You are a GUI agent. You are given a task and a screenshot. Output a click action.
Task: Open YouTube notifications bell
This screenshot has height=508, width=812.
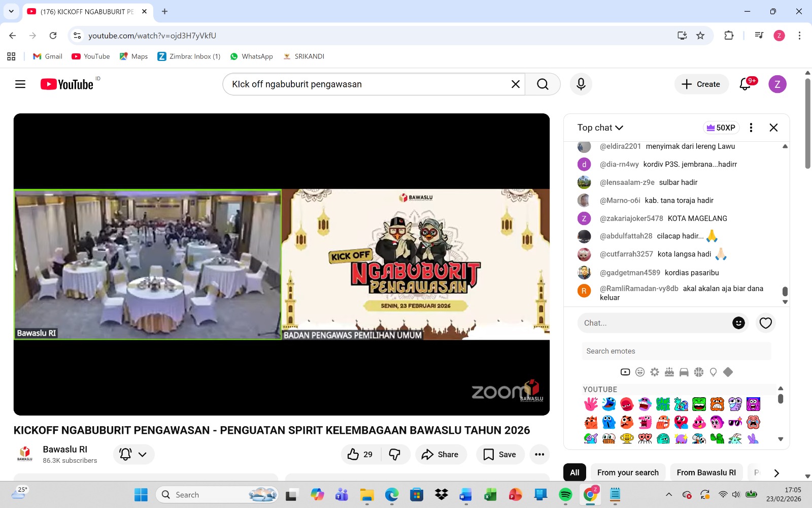(x=745, y=84)
